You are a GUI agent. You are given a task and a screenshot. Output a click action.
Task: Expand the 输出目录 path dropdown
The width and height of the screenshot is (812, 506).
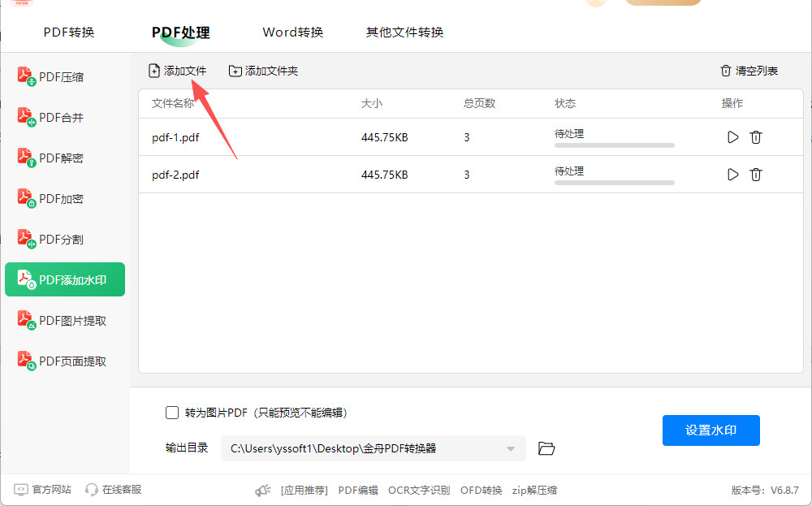[511, 448]
